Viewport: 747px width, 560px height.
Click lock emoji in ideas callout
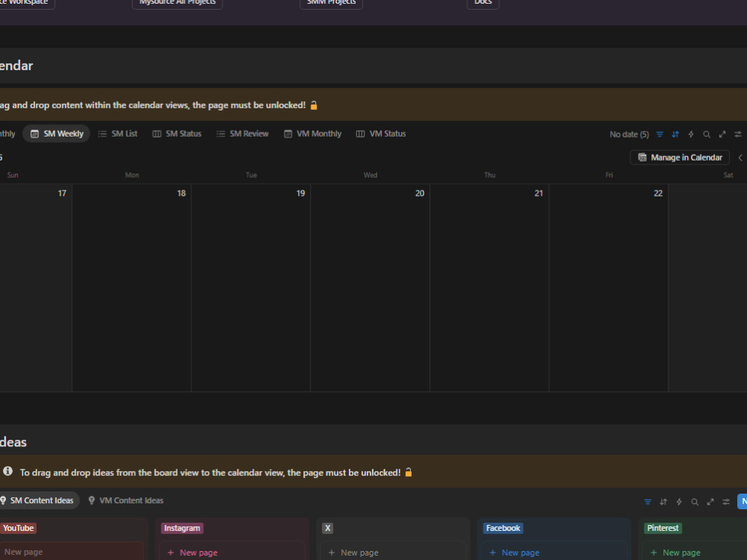[409, 473]
